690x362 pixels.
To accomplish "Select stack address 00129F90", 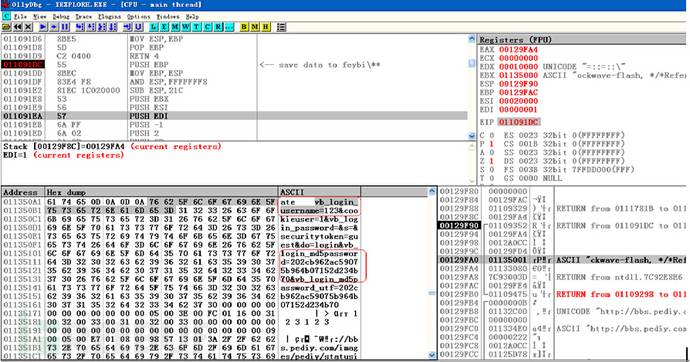I will tap(459, 226).
